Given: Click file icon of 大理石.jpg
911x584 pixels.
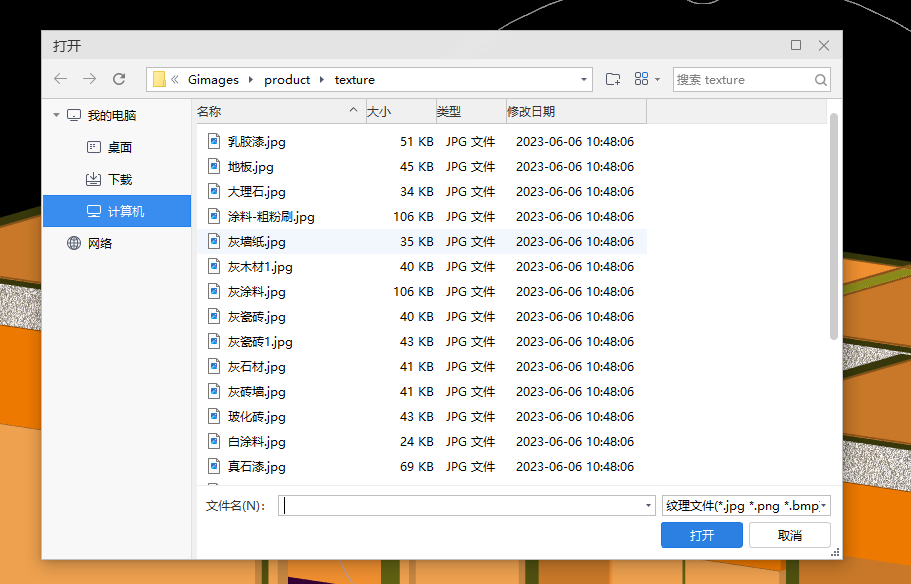Looking at the screenshot, I should point(214,191).
